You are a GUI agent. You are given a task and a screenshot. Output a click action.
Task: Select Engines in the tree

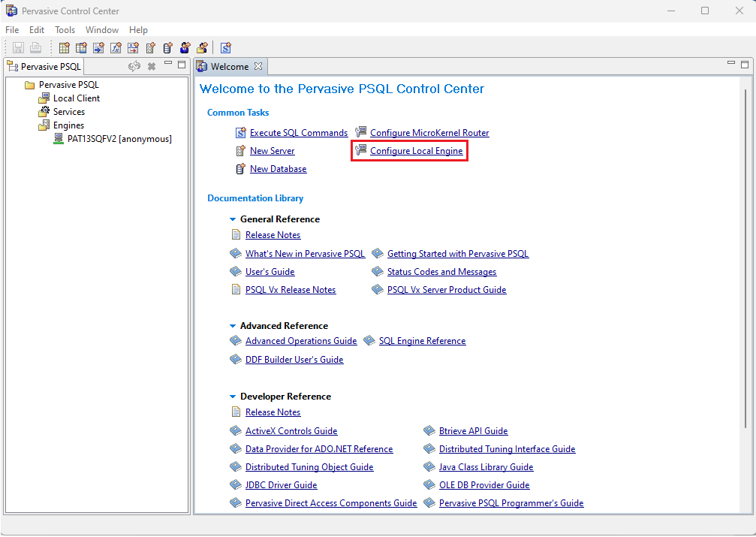(68, 125)
